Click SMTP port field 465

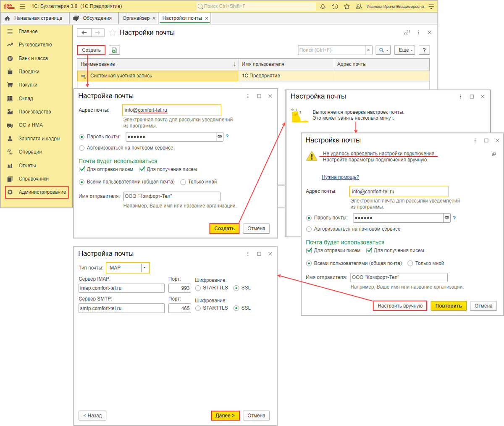(180, 308)
